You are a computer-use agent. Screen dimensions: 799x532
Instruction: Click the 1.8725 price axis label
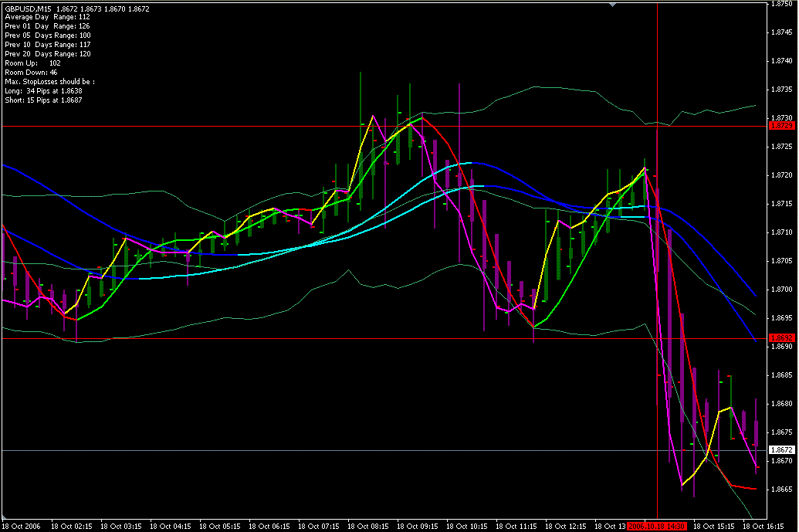[782, 146]
